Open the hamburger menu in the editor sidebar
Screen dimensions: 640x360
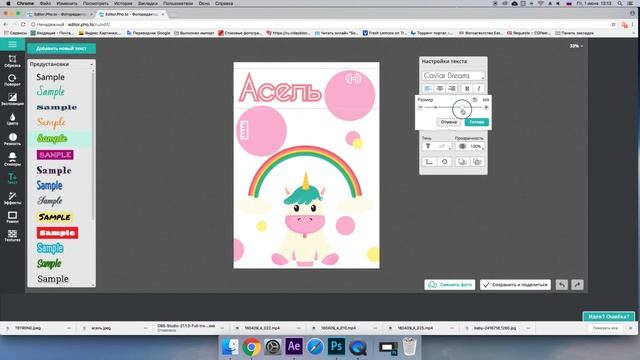[x=12, y=44]
